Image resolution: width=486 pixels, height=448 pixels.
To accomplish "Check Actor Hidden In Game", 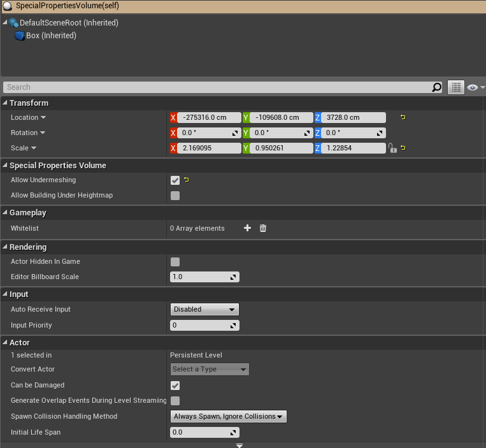I will click(x=175, y=262).
